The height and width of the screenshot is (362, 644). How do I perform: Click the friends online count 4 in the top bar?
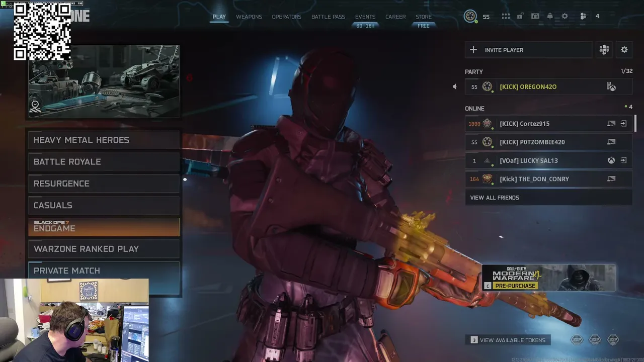(x=597, y=16)
